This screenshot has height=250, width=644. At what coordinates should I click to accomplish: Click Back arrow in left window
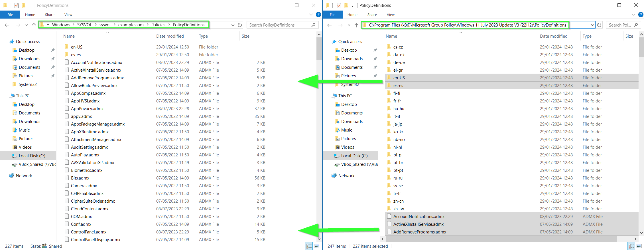[x=7, y=25]
